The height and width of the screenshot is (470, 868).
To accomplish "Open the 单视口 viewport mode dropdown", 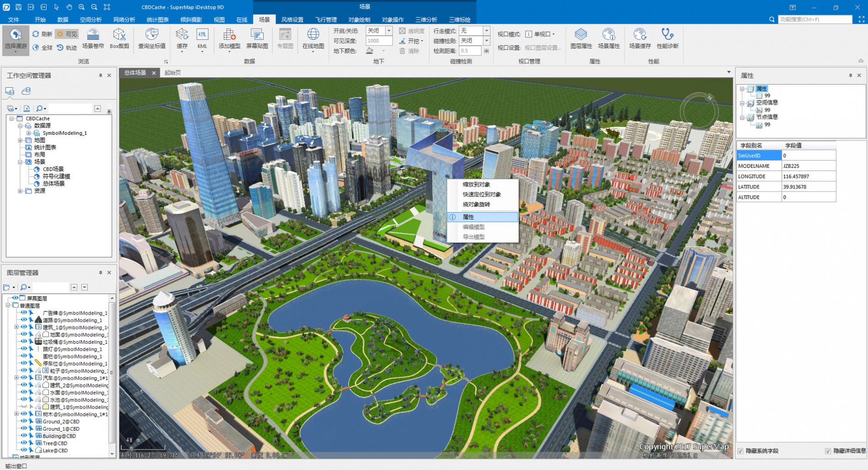I will point(540,34).
